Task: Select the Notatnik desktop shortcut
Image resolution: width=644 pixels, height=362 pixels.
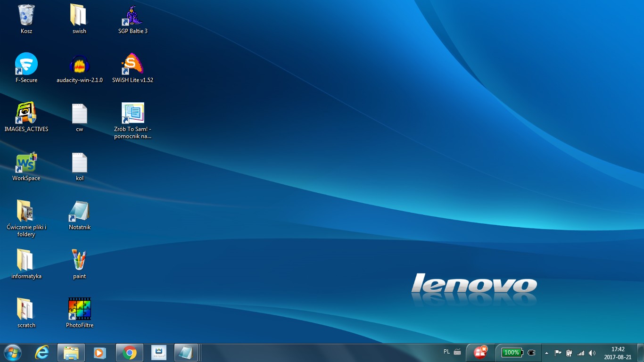Action: (x=79, y=212)
